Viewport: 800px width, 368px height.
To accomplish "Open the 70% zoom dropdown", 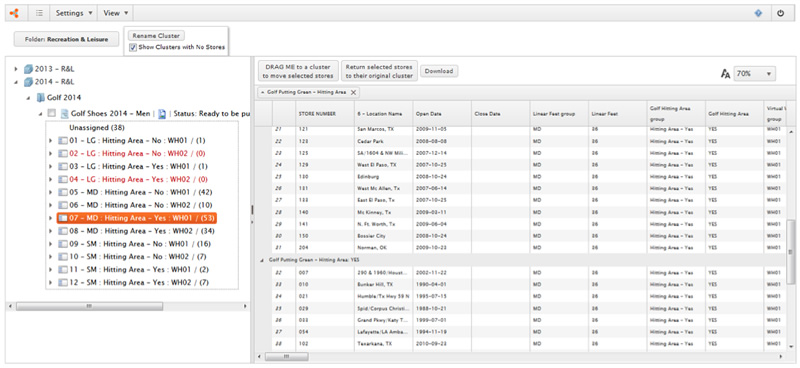I will (x=755, y=74).
